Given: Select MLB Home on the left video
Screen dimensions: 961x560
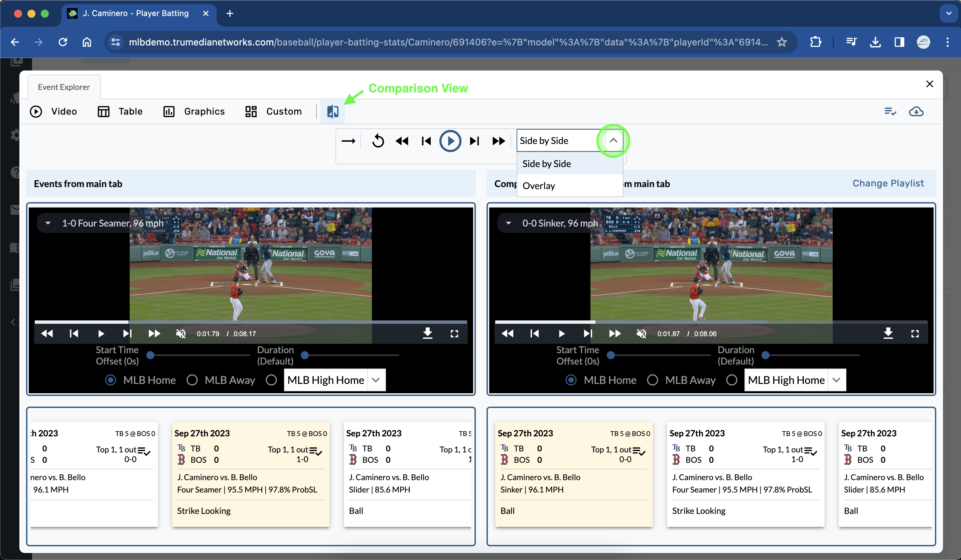Looking at the screenshot, I should coord(110,380).
